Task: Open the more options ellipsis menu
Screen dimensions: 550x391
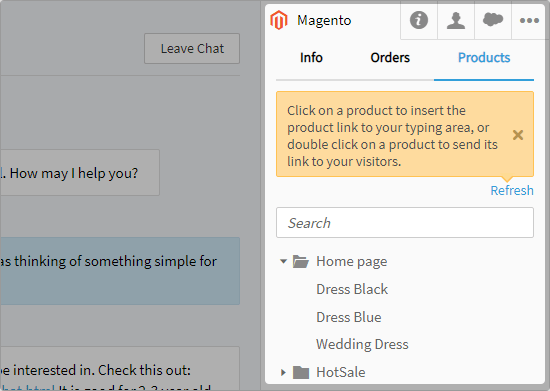Action: pos(529,20)
